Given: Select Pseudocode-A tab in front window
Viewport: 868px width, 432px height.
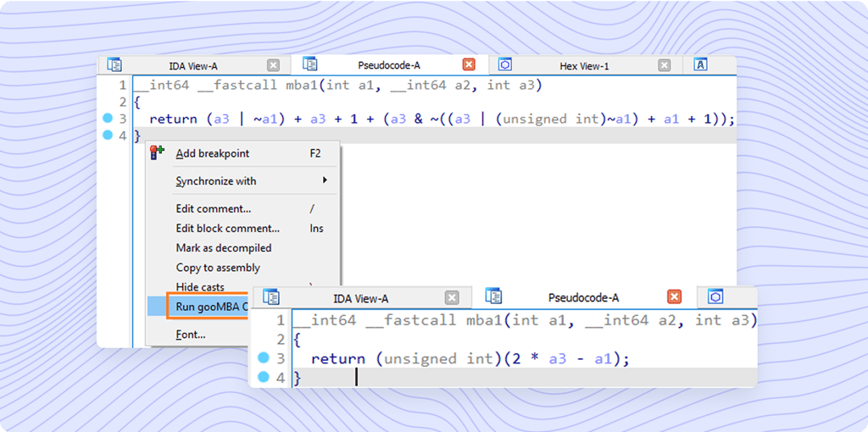Looking at the screenshot, I should coord(583,298).
